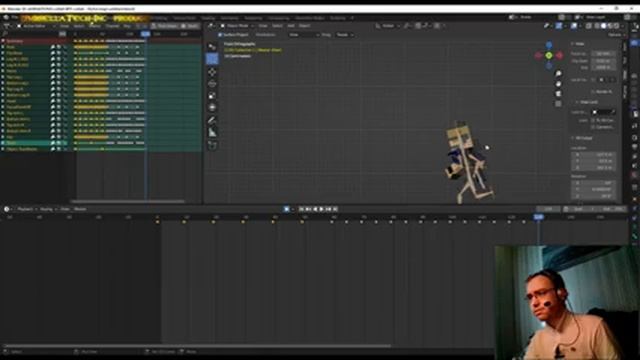Select the Move tool

point(212,72)
